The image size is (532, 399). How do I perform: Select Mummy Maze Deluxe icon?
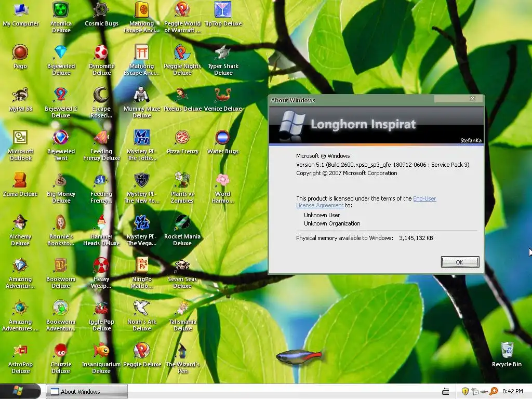coord(141,102)
